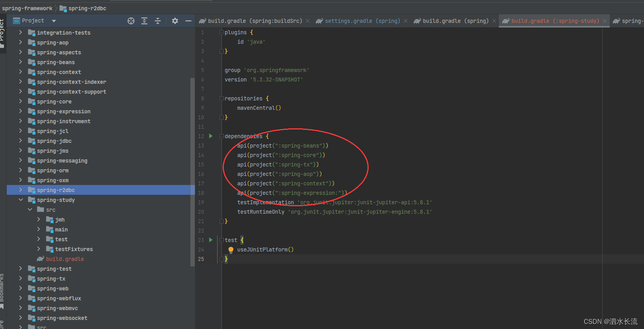This screenshot has height=329, width=644.
Task: Select spring-messaging in the project tree
Action: point(62,161)
